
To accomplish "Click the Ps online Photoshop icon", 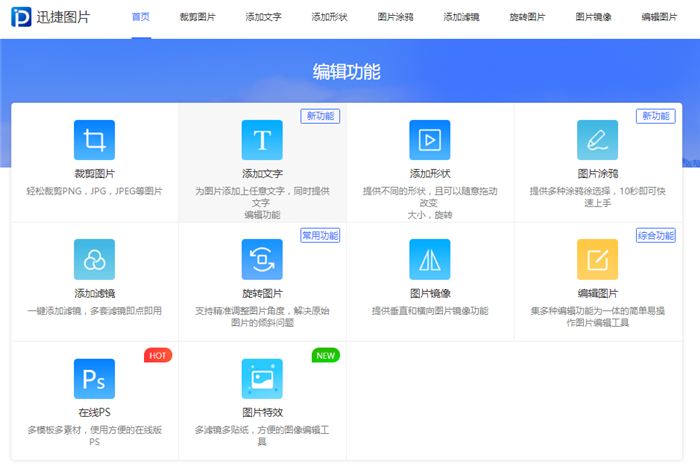I will pos(94,379).
